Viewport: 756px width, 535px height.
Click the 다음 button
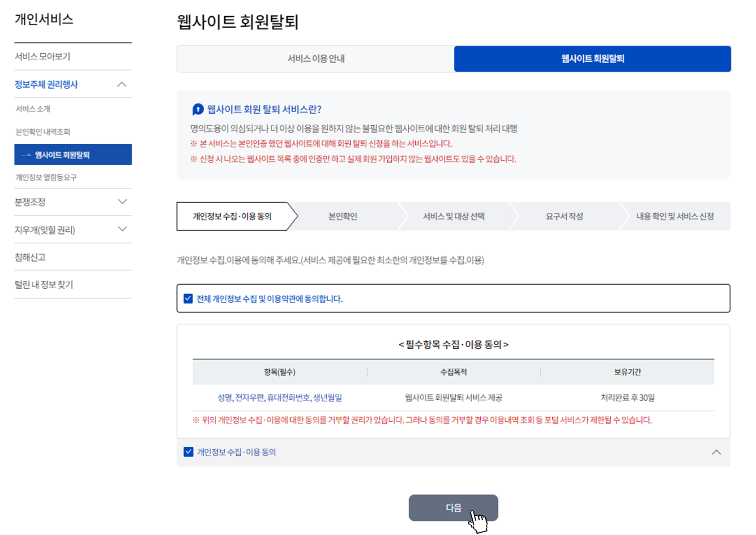(453, 508)
